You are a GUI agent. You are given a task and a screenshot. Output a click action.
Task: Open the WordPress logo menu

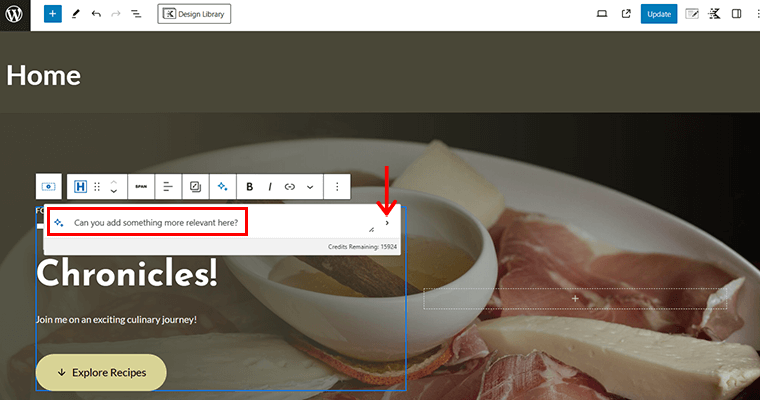tap(15, 14)
